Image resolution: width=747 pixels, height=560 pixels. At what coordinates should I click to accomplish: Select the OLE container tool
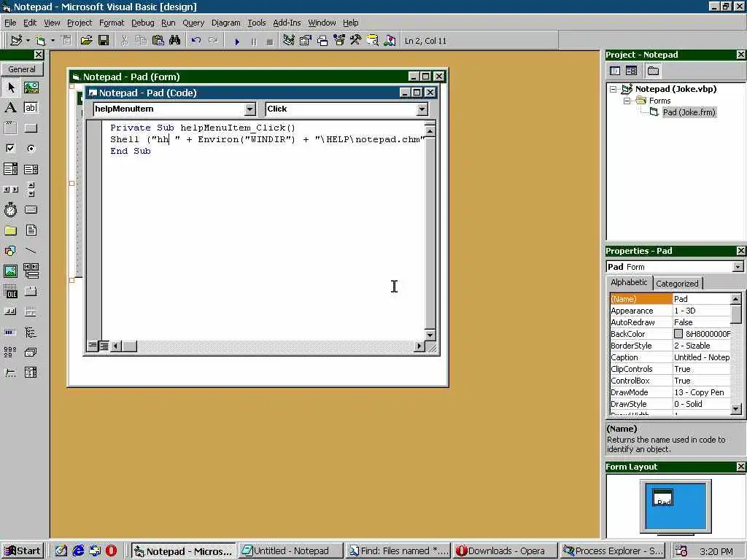[10, 292]
